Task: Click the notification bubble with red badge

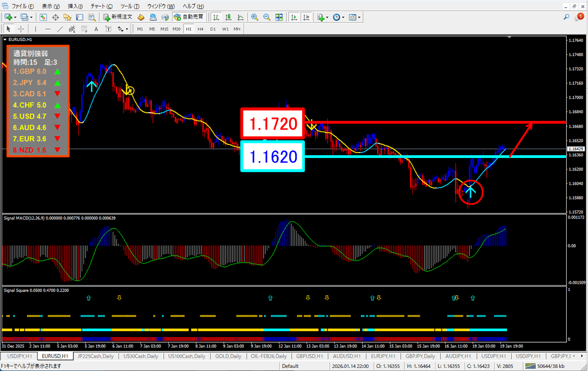Action: (x=579, y=17)
